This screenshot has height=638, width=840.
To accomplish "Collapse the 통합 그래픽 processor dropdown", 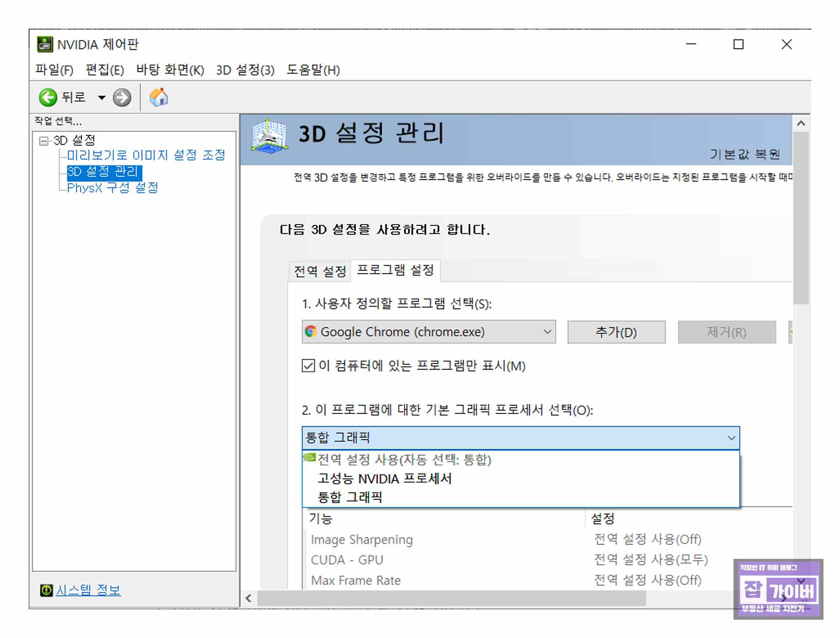I will (731, 438).
